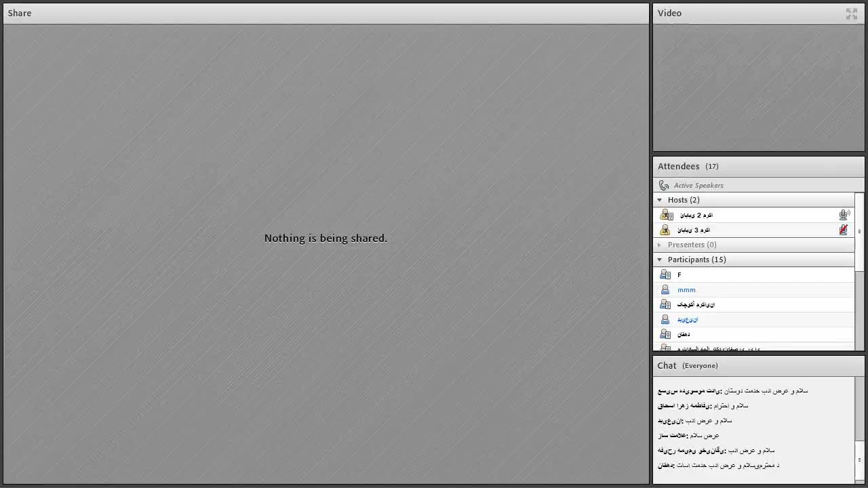
Task: Select the second host row with '3' in name
Action: [x=694, y=230]
